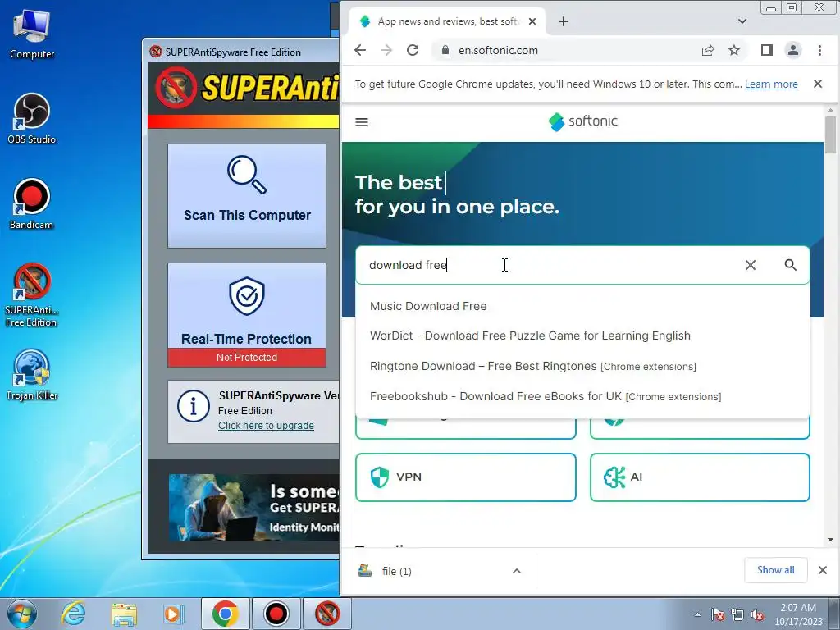Open SUPERAntiSpyware Free Edition desktop shortcut
The width and height of the screenshot is (840, 630).
coord(32,295)
